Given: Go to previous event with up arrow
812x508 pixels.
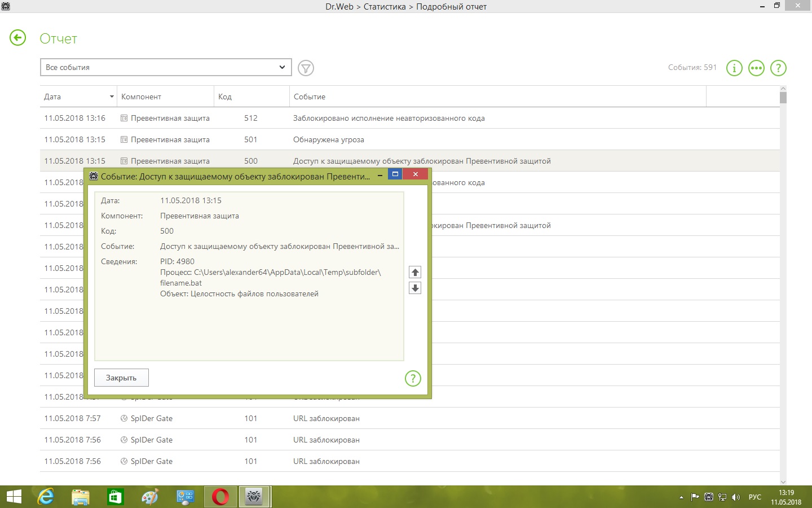Looking at the screenshot, I should [415, 273].
